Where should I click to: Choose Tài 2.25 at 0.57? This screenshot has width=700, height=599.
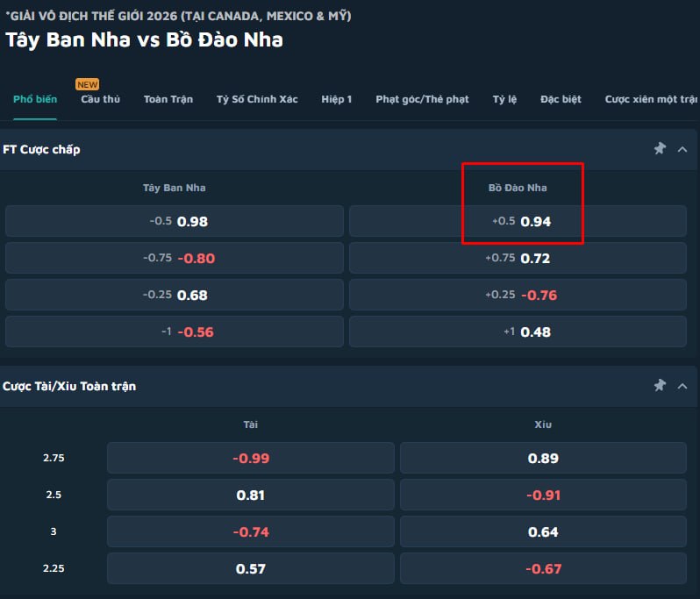click(251, 568)
